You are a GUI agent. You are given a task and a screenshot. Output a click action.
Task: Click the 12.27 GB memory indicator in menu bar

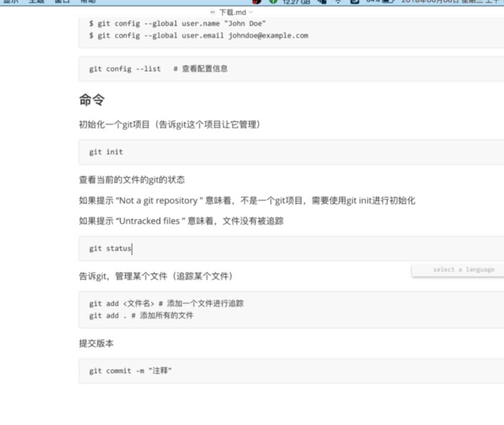click(x=296, y=2)
